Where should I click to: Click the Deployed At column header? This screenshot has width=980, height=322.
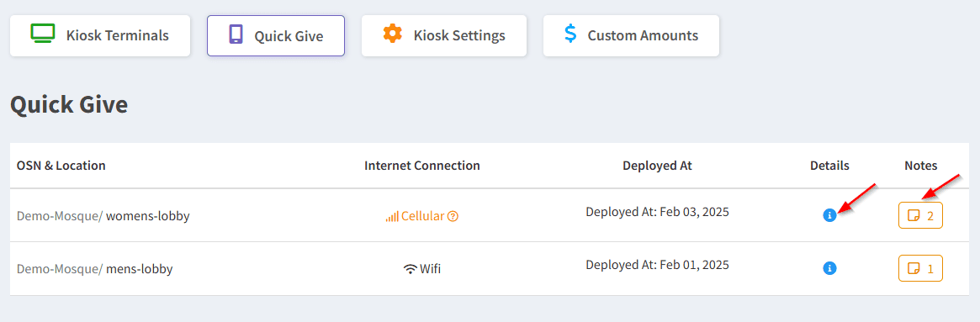tap(658, 166)
